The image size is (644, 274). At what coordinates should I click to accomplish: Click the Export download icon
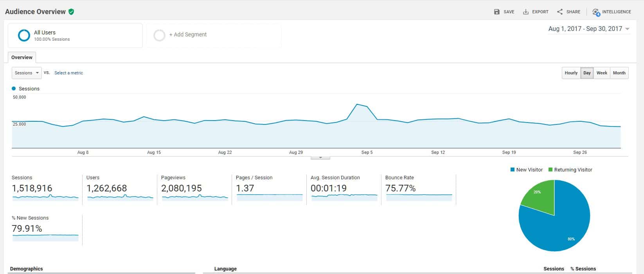coord(526,12)
